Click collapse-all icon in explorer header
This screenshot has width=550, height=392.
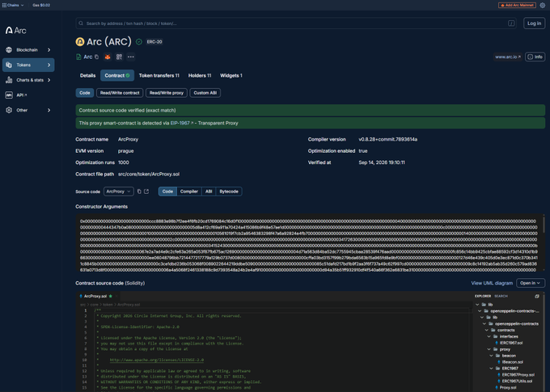tap(537, 297)
